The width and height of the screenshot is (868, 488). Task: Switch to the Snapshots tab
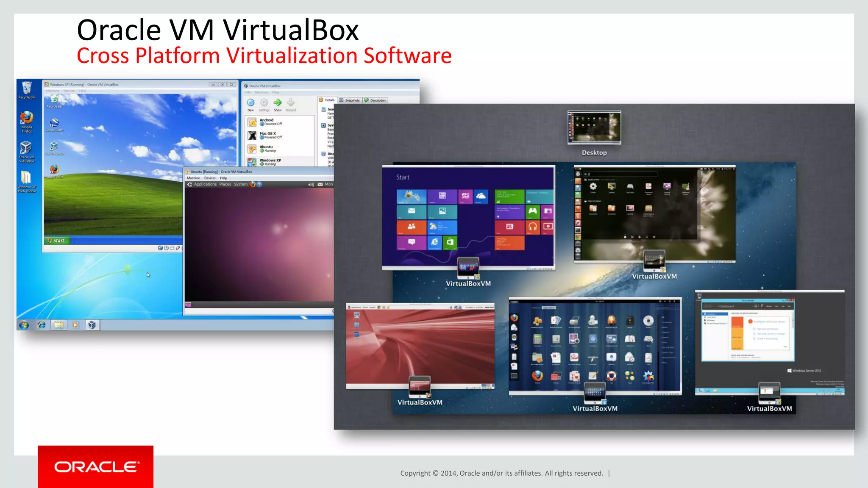pos(350,100)
